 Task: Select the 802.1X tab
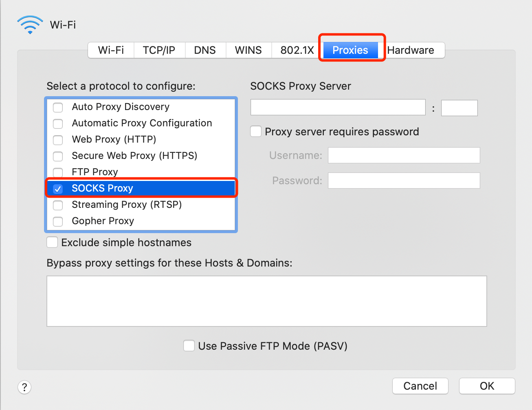pyautogui.click(x=297, y=50)
